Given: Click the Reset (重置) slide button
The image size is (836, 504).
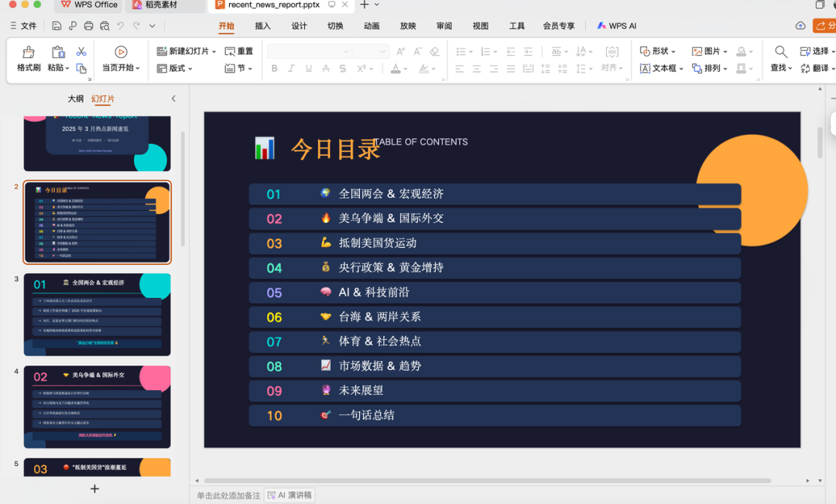Looking at the screenshot, I should tap(239, 51).
